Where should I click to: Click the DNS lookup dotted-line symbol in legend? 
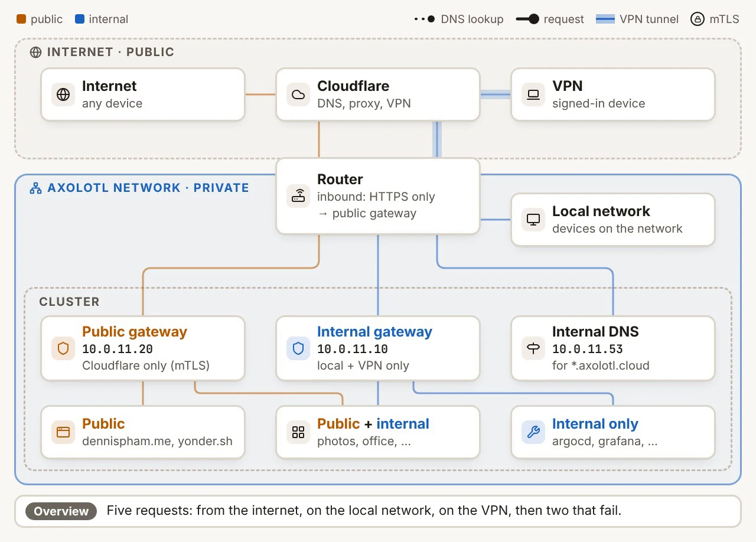(425, 19)
